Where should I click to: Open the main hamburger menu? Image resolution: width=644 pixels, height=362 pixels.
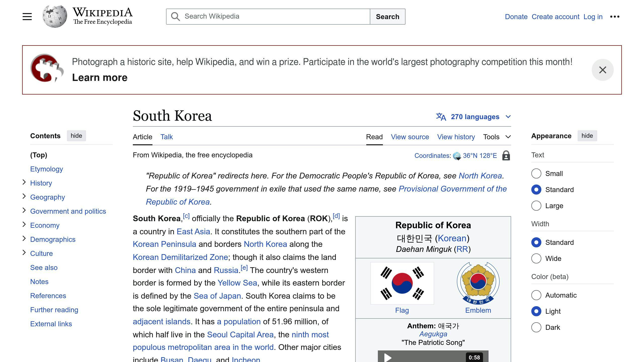coord(27,17)
